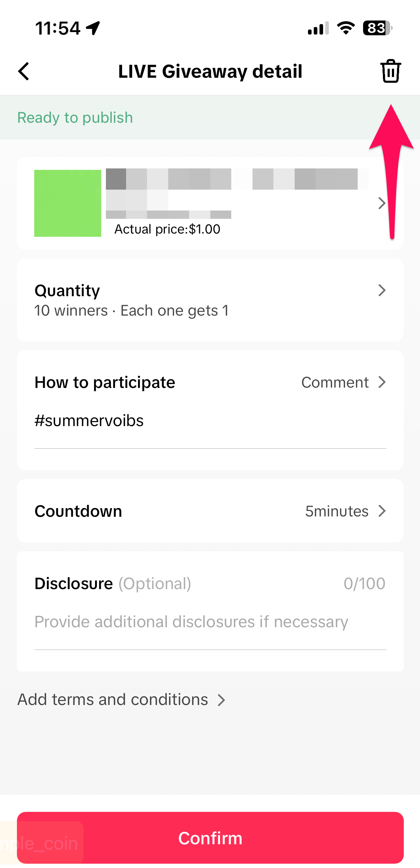
Task: Tap the How to participate heading
Action: [105, 382]
